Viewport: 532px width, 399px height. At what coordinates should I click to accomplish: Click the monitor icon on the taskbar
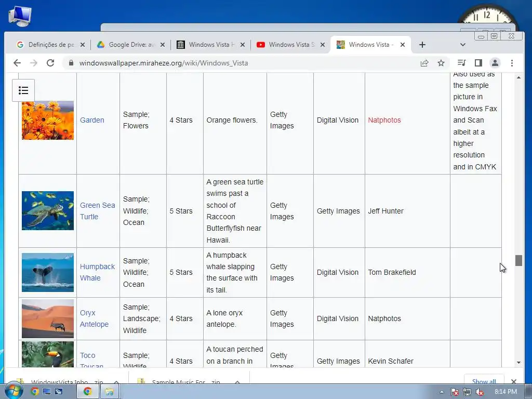(x=46, y=392)
